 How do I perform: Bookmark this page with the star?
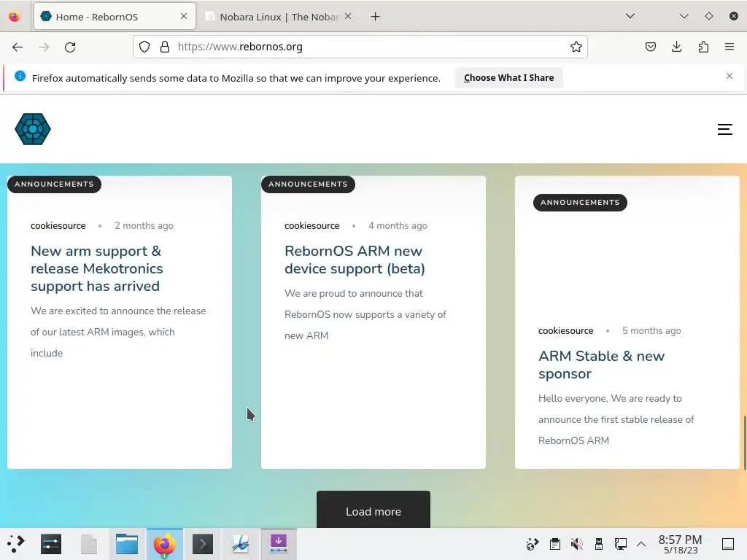click(576, 47)
